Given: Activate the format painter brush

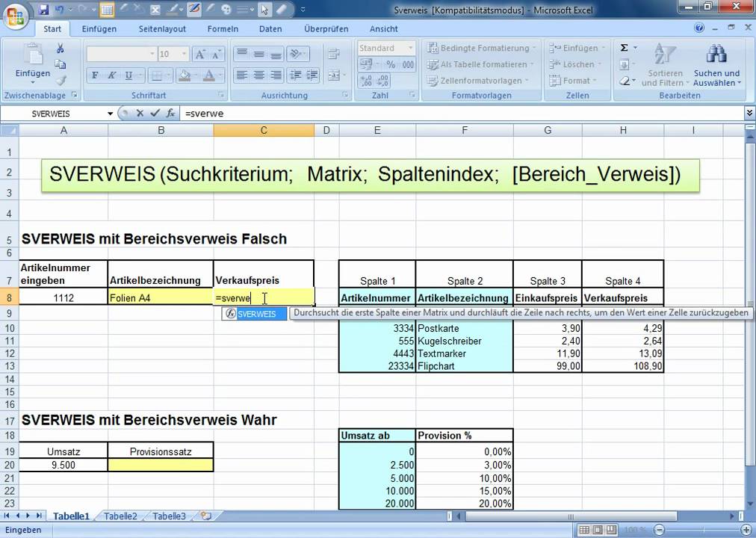Looking at the screenshot, I should tap(61, 80).
